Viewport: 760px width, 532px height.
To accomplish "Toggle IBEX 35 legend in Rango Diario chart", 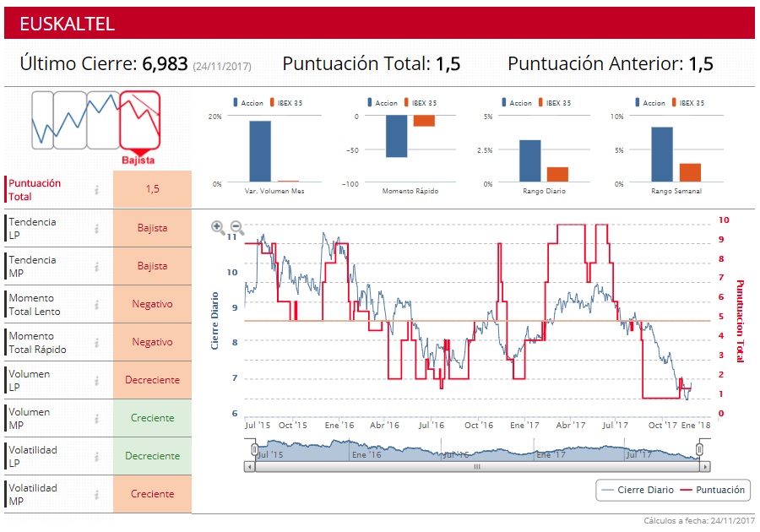I will (x=555, y=103).
